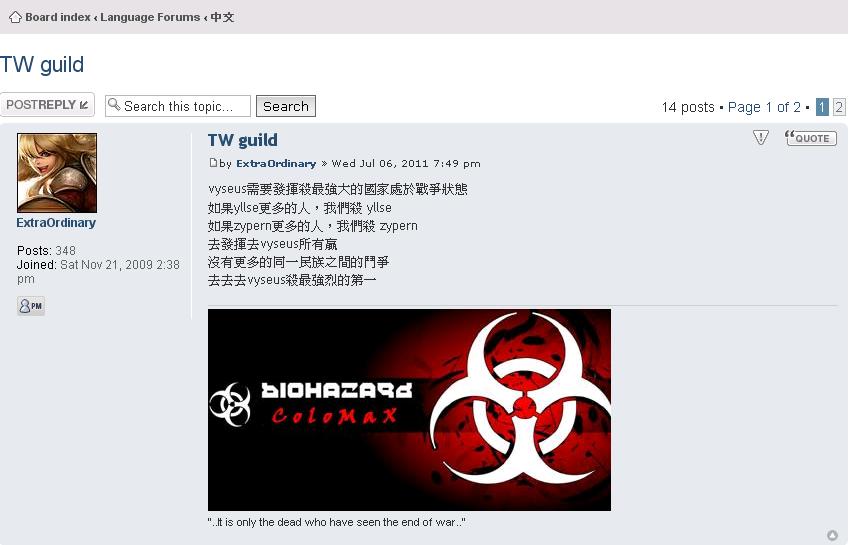
Task: Click the post icon beside 'by'
Action: [213, 163]
